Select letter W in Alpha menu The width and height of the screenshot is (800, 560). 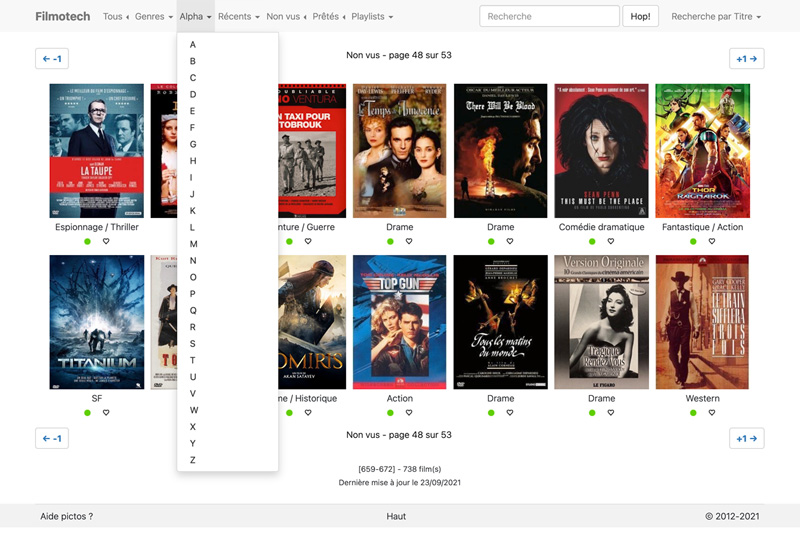(228, 410)
